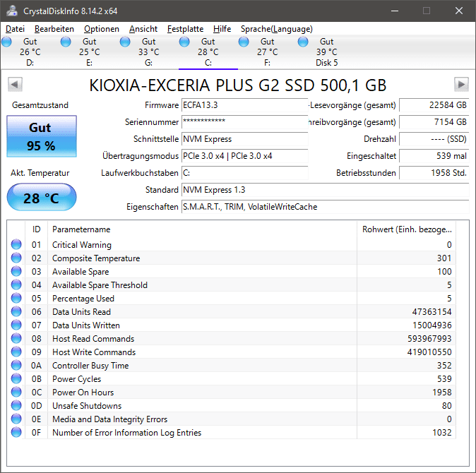Click status orb for Available Spare Threshold
Screen dimensions: 476x473
click(x=16, y=285)
